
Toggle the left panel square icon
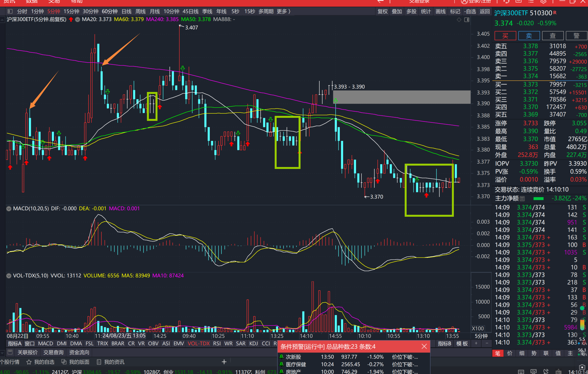[10, 11]
